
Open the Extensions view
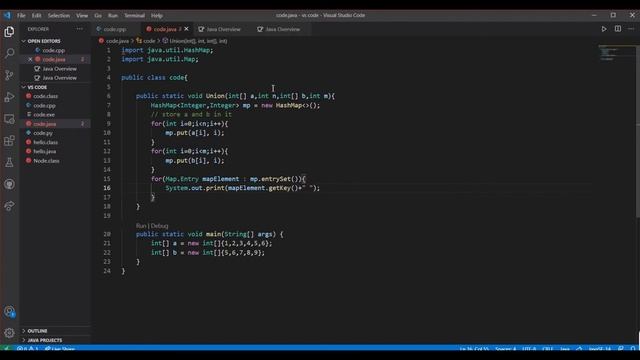pos(9,141)
